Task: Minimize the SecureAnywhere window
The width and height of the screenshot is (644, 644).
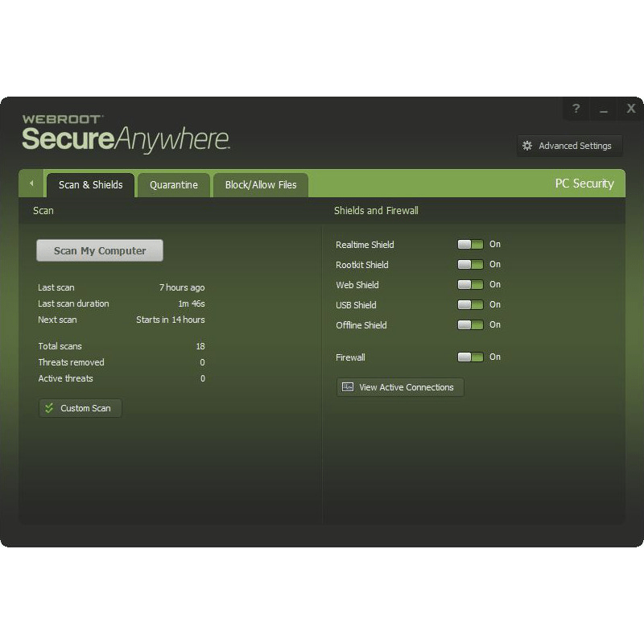Action: tap(603, 109)
